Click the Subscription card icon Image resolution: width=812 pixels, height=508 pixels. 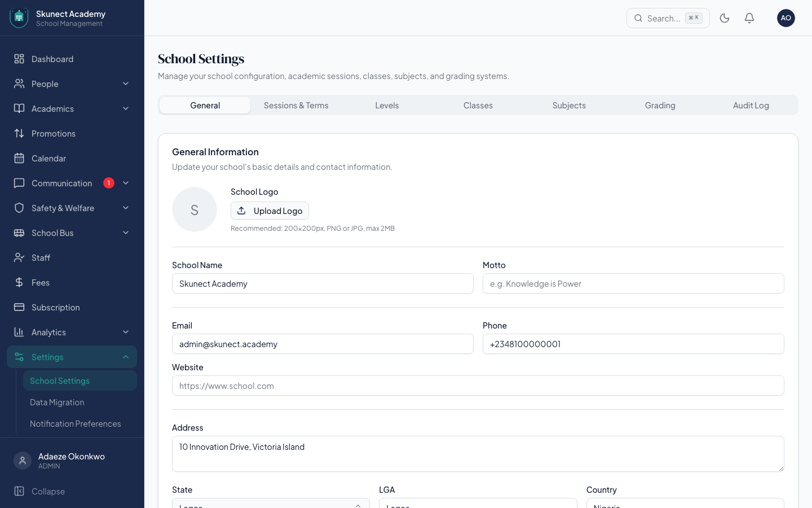tap(19, 307)
